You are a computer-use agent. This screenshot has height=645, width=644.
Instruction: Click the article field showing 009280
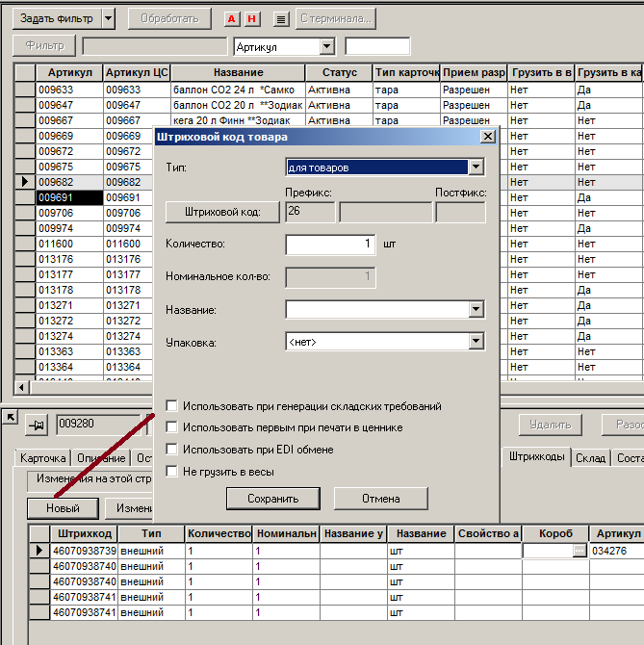(98, 425)
